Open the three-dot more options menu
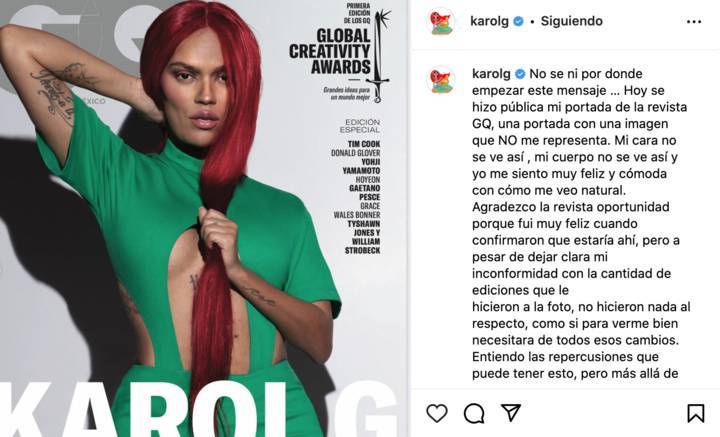Image resolution: width=720 pixels, height=437 pixels. point(694,22)
